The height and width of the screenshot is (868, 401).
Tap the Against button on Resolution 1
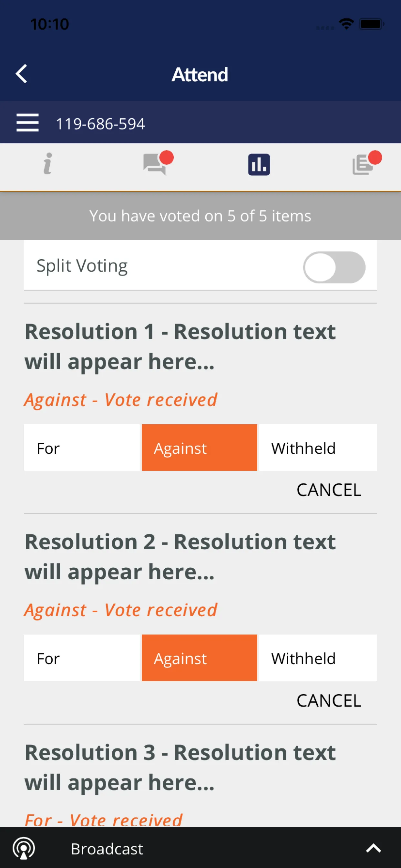199,448
